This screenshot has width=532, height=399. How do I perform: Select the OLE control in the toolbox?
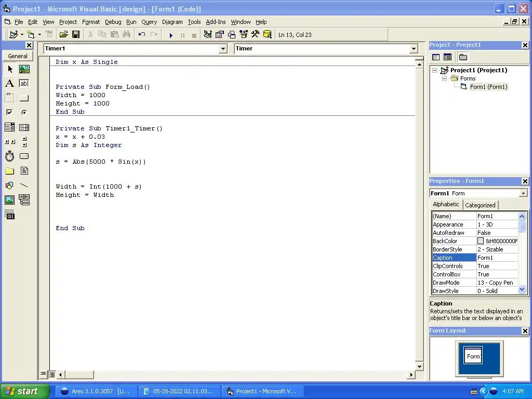[10, 215]
